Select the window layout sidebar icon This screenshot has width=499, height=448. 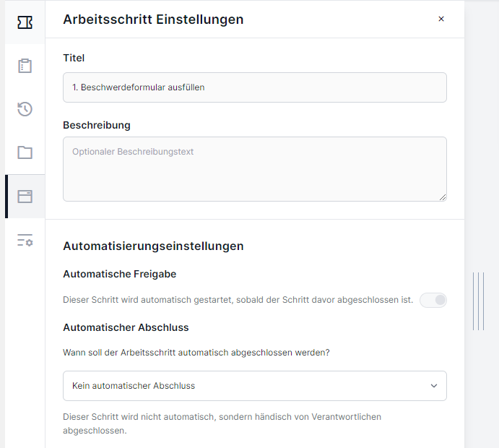pyautogui.click(x=25, y=197)
